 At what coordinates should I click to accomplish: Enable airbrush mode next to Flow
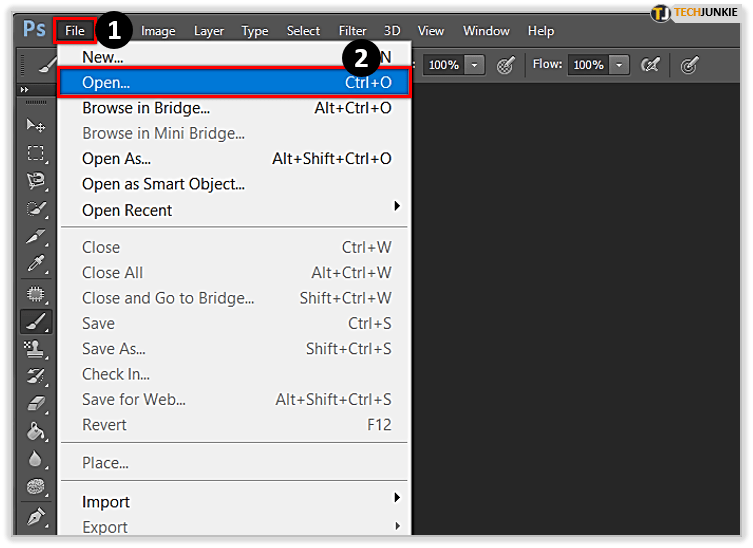pos(650,65)
